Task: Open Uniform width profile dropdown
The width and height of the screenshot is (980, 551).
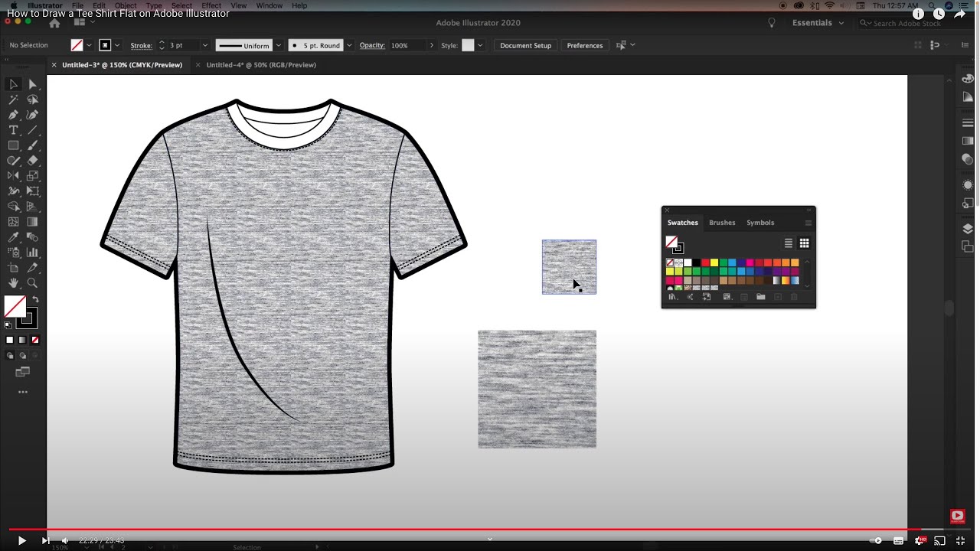Action: tap(278, 45)
